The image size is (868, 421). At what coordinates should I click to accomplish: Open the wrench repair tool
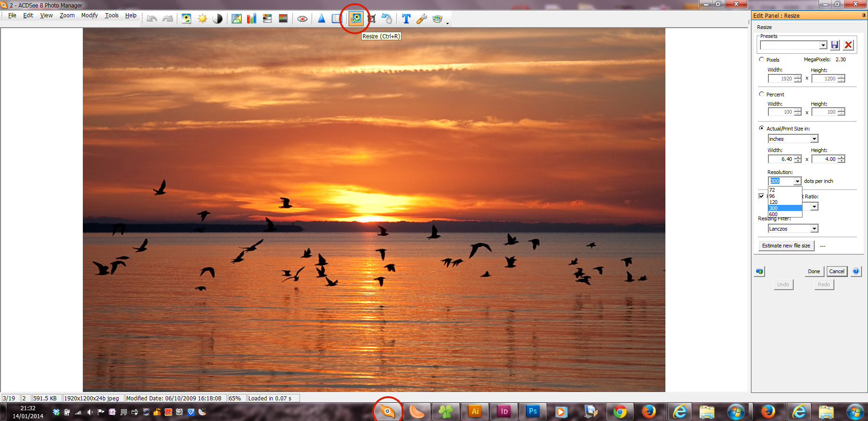422,19
